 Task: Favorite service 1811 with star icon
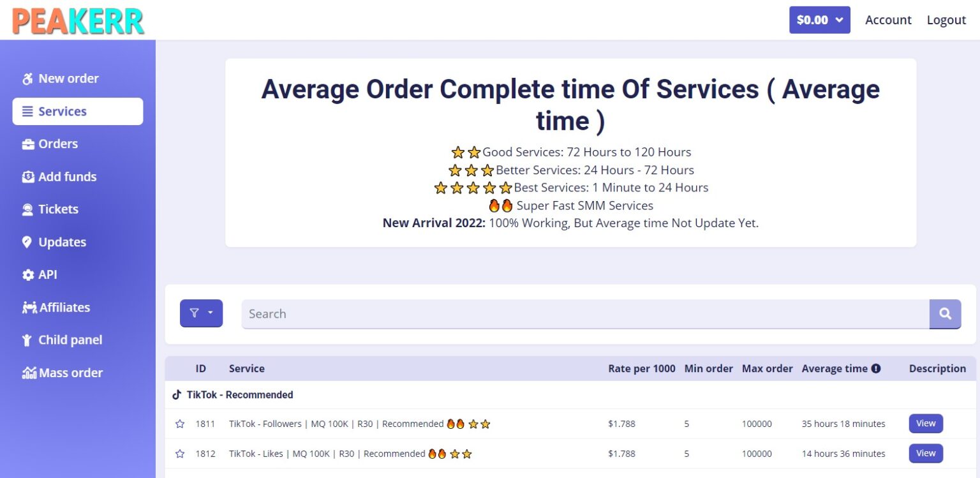click(x=180, y=424)
